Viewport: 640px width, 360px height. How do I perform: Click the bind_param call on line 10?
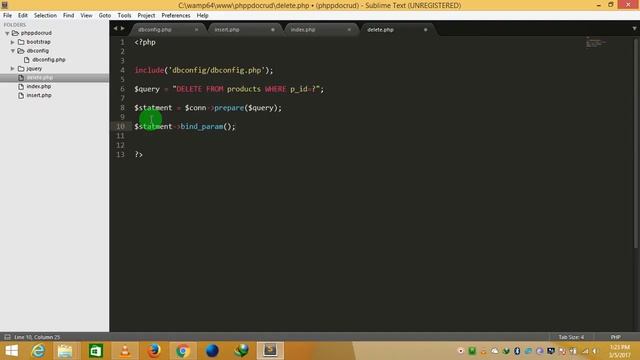202,127
